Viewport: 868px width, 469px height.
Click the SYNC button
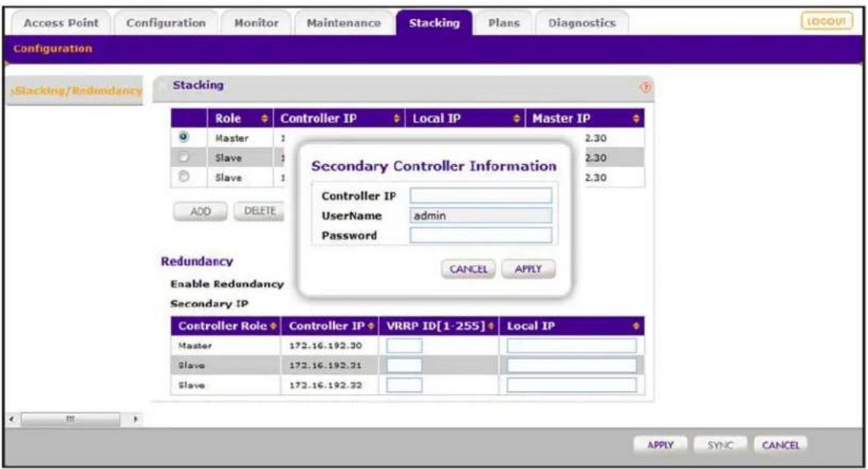[721, 445]
